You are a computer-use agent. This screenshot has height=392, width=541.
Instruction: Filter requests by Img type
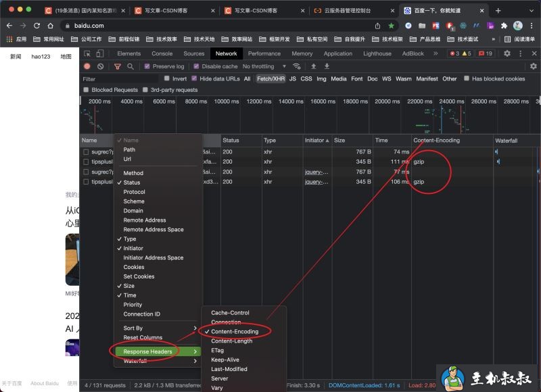(x=321, y=78)
